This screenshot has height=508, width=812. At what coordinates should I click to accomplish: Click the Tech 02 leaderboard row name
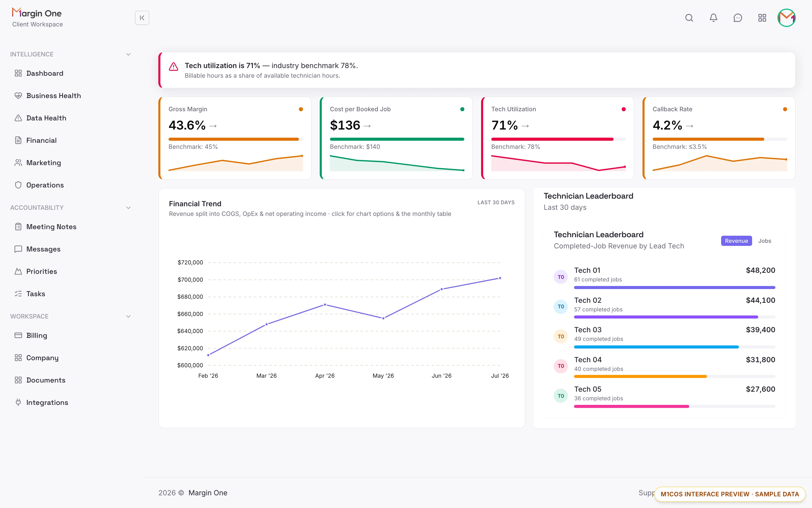click(x=587, y=300)
